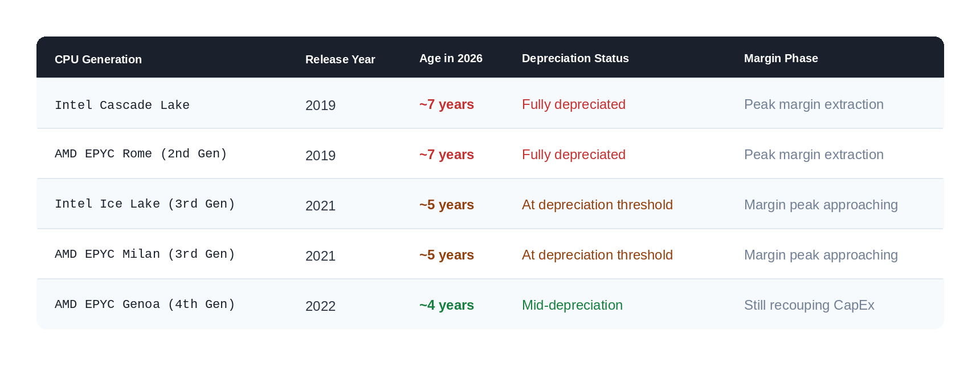Select the Mid-depreciation status text
This screenshot has width=980, height=365.
click(x=572, y=305)
